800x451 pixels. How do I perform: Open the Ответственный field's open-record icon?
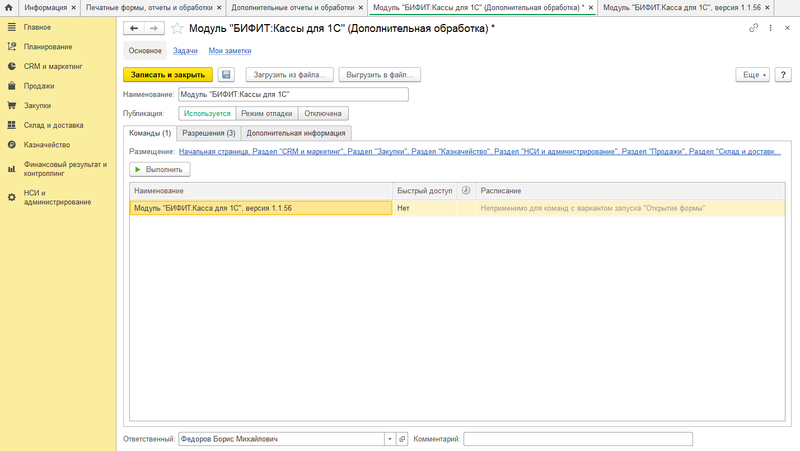pyautogui.click(x=402, y=439)
